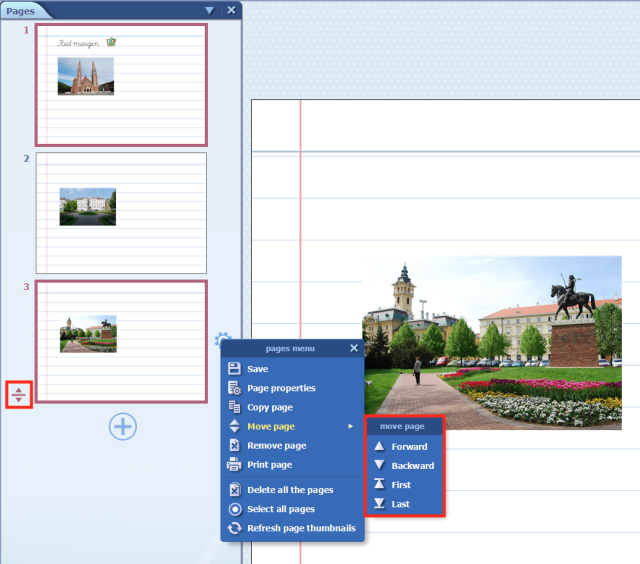
Task: Click the Select all pages icon
Action: 234,509
